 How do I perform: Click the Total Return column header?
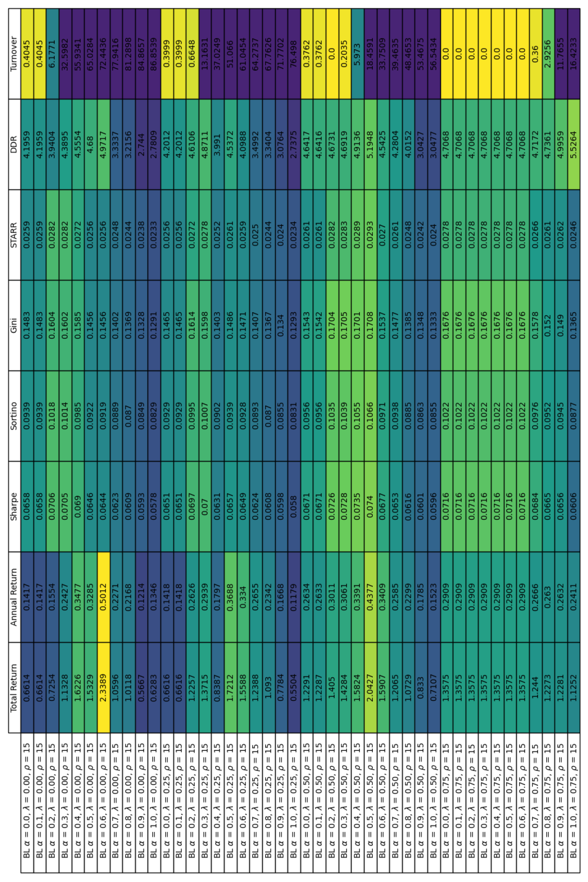pos(15,687)
